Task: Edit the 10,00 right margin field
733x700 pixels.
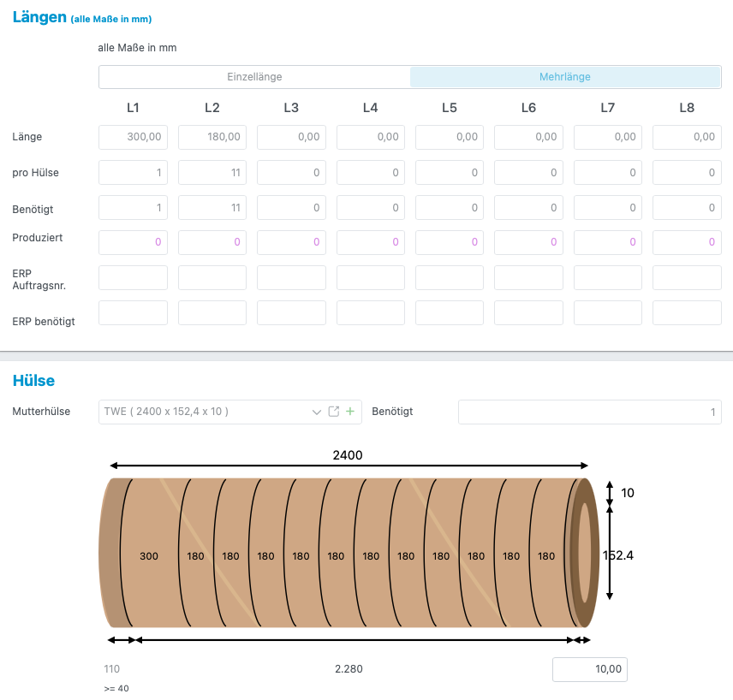Action: pos(589,669)
